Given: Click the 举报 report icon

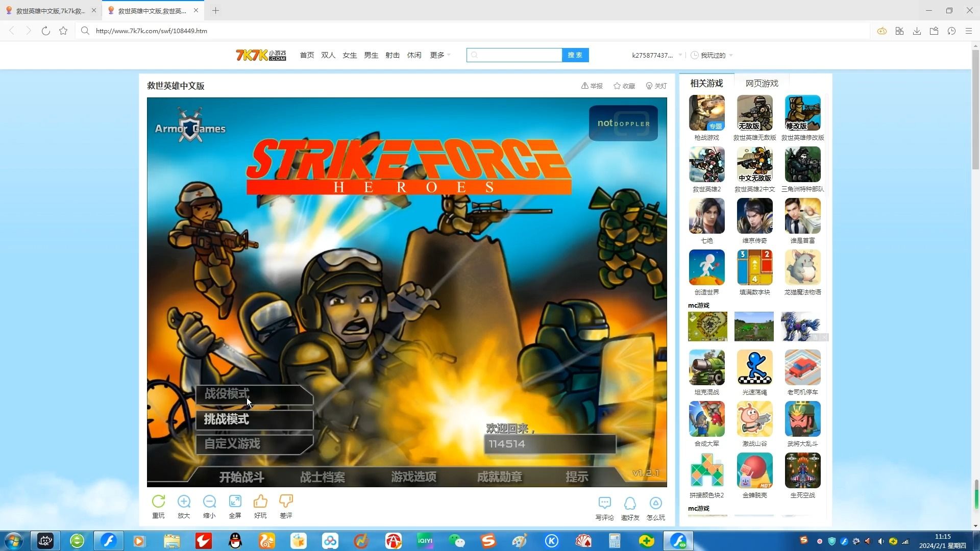Looking at the screenshot, I should click(x=592, y=86).
